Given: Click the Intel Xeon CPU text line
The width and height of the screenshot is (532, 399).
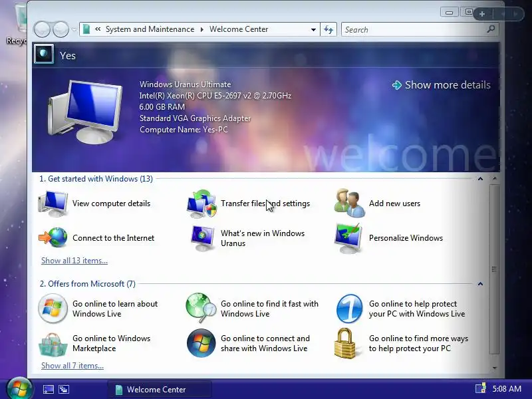Looking at the screenshot, I should pyautogui.click(x=215, y=96).
